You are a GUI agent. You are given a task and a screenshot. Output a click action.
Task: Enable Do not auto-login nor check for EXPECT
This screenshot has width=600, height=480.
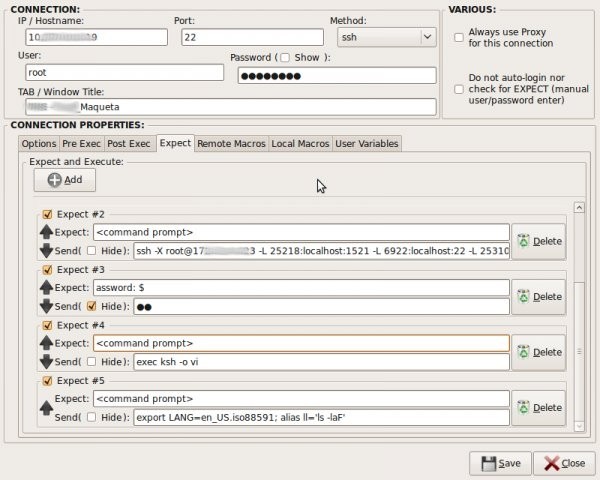click(x=459, y=89)
